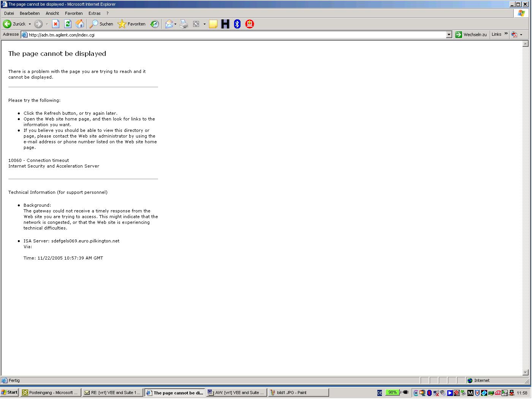Open the History (Verlauf) toolbar icon
532x399 pixels.
click(154, 24)
